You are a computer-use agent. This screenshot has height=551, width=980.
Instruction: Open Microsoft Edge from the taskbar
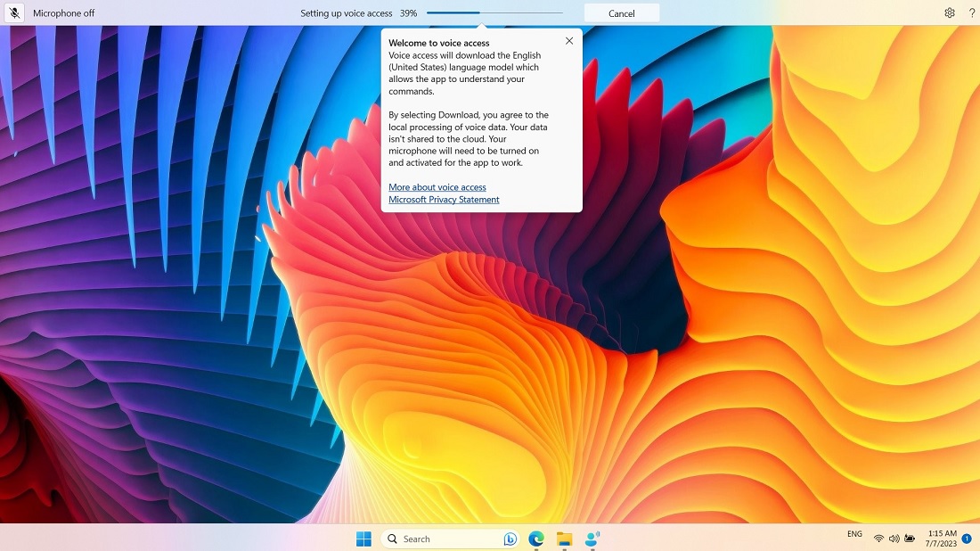tap(535, 539)
